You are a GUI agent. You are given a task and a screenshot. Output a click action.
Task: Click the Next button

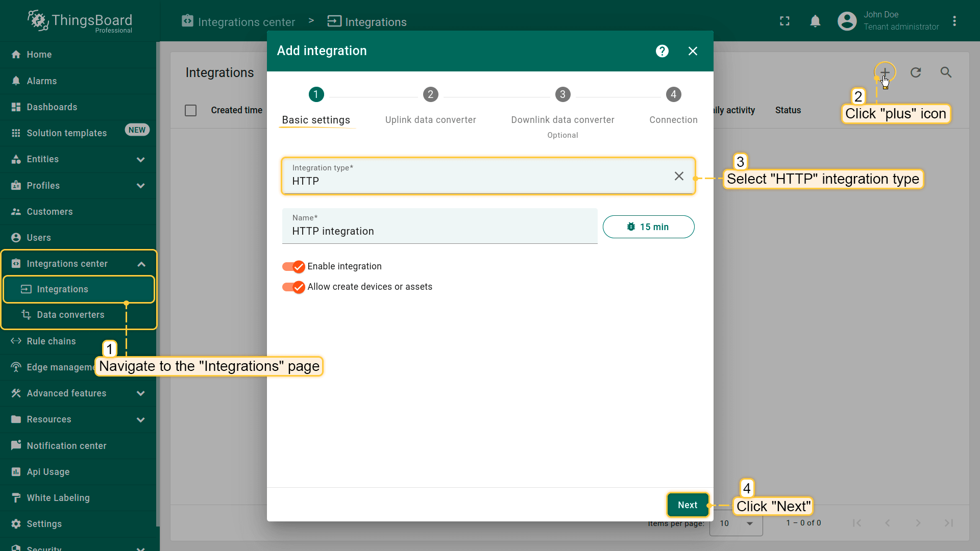click(687, 505)
